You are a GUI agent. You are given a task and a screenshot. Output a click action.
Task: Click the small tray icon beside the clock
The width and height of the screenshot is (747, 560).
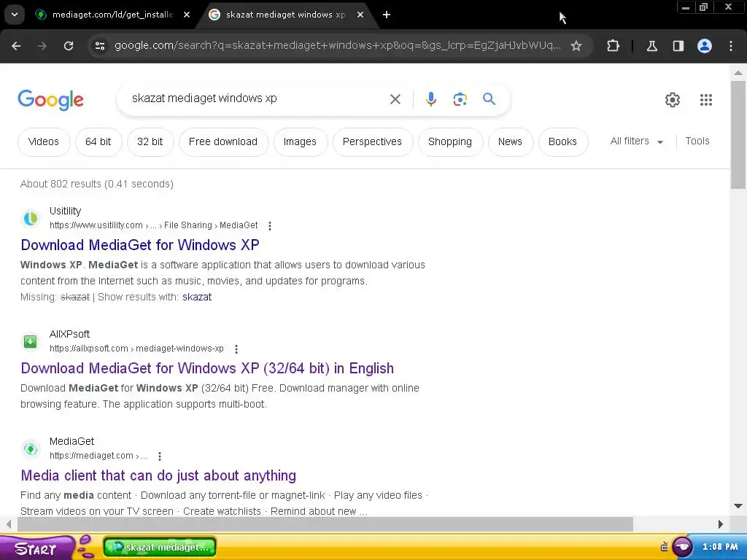click(664, 547)
